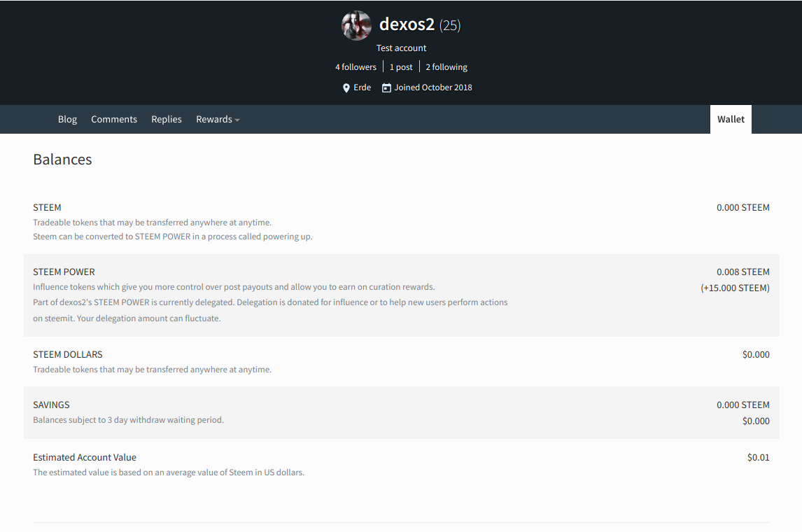Screen dimensions: 802x532
Task: Open the 0.000 STEEM balance in the STEEM row
Action: click(x=743, y=208)
